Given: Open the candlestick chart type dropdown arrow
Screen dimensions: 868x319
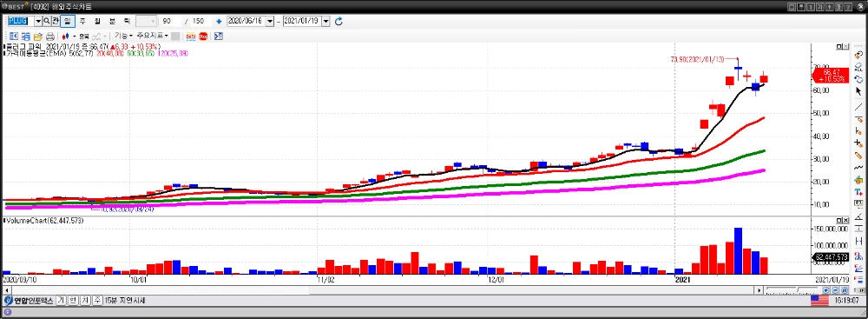Looking at the screenshot, I should point(73,36).
